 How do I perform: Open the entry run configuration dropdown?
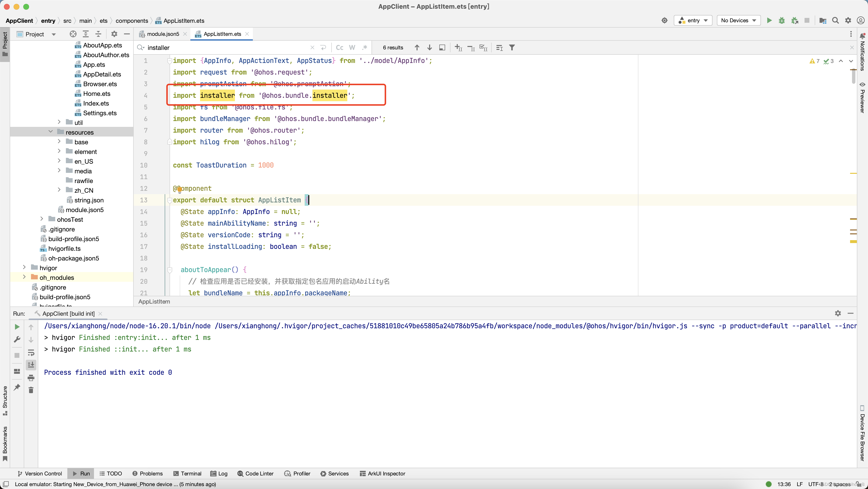693,21
